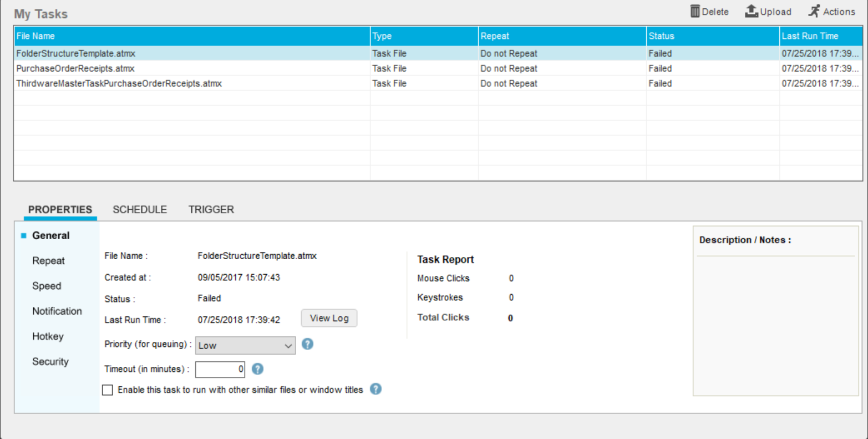Select PurchaseOrderReceipts.atmx task row
868x439 pixels.
pyautogui.click(x=75, y=69)
